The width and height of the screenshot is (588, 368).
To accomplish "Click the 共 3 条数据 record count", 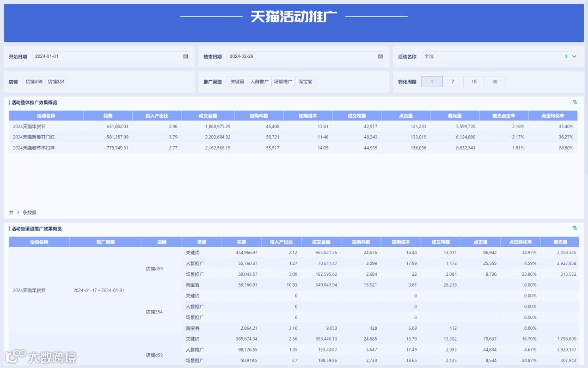I will tap(22, 213).
